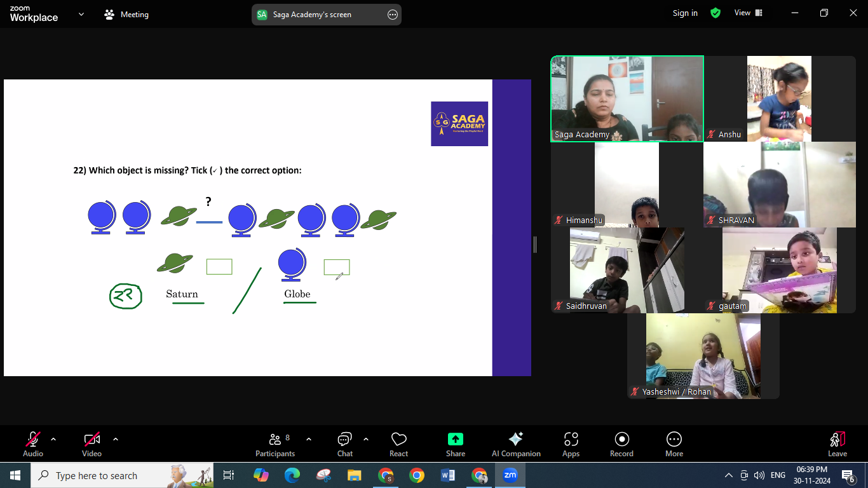
Task: Click the Leave meeting button
Action: click(837, 444)
